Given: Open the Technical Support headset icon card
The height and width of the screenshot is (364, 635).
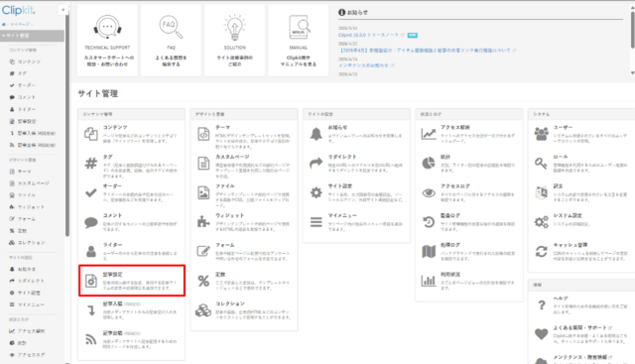Looking at the screenshot, I should click(x=107, y=40).
